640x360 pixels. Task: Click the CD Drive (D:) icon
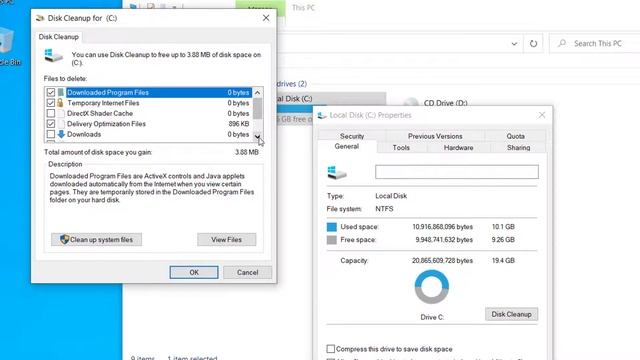pyautogui.click(x=411, y=102)
